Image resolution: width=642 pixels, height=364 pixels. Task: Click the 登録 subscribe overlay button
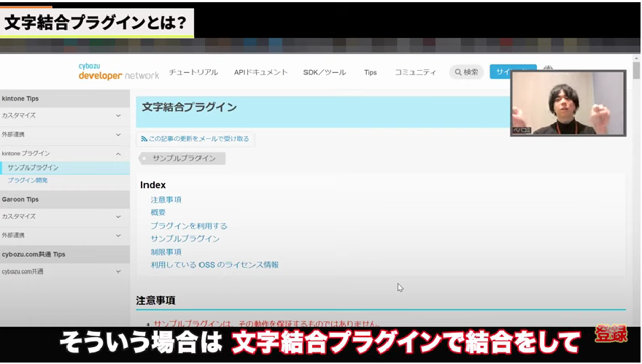[x=611, y=335]
